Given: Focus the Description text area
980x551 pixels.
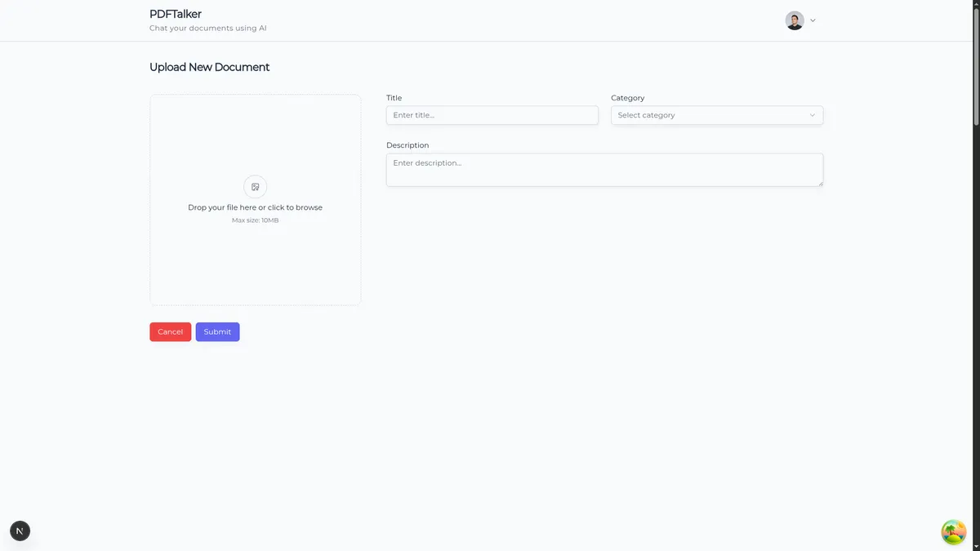Looking at the screenshot, I should [x=604, y=170].
